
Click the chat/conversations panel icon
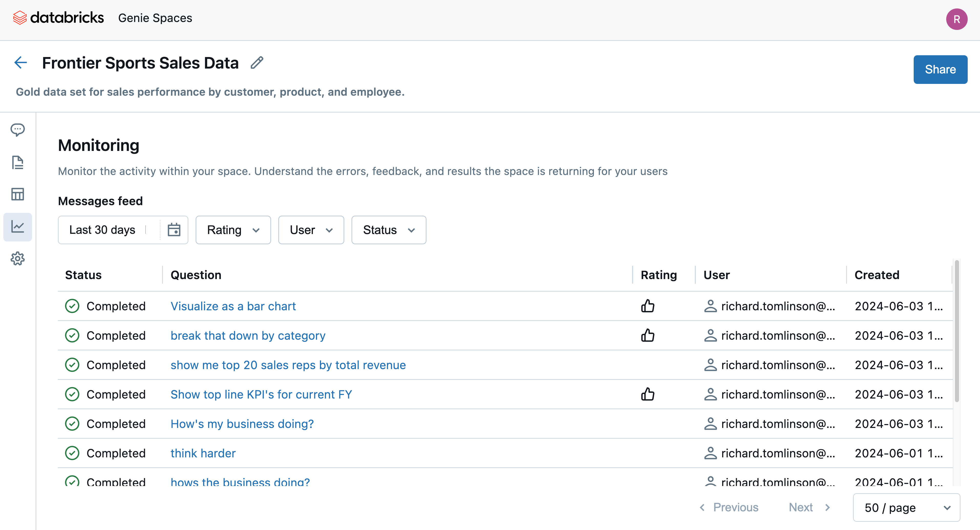(18, 129)
